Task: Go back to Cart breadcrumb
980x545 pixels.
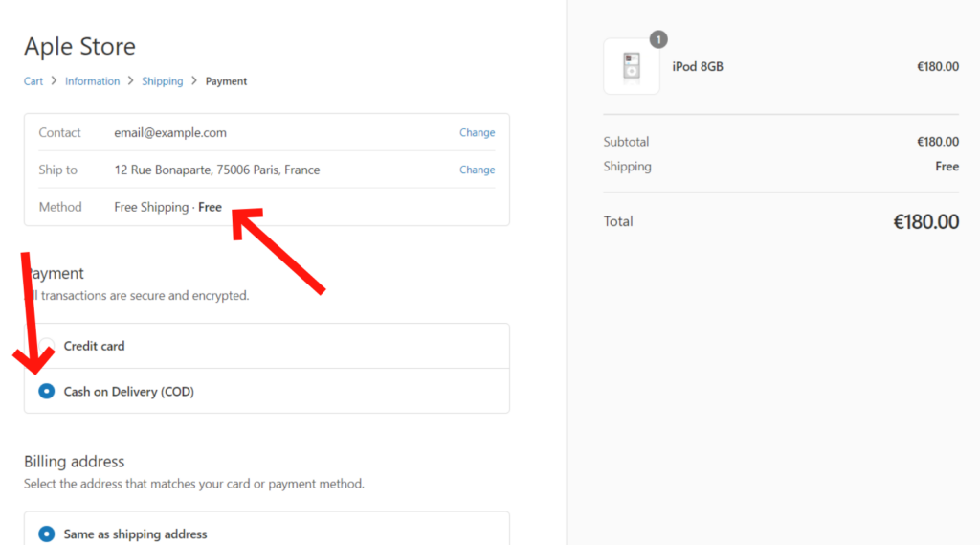Action: [x=33, y=81]
